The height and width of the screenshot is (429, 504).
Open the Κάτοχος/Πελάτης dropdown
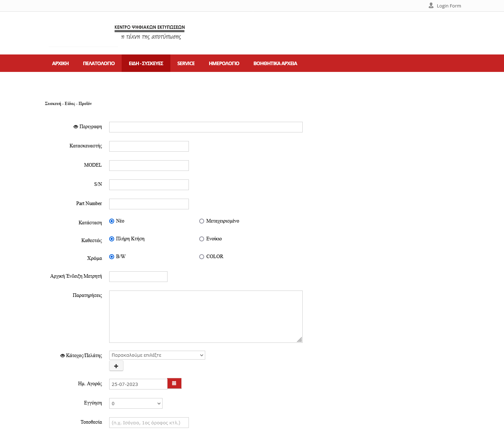[157, 355]
